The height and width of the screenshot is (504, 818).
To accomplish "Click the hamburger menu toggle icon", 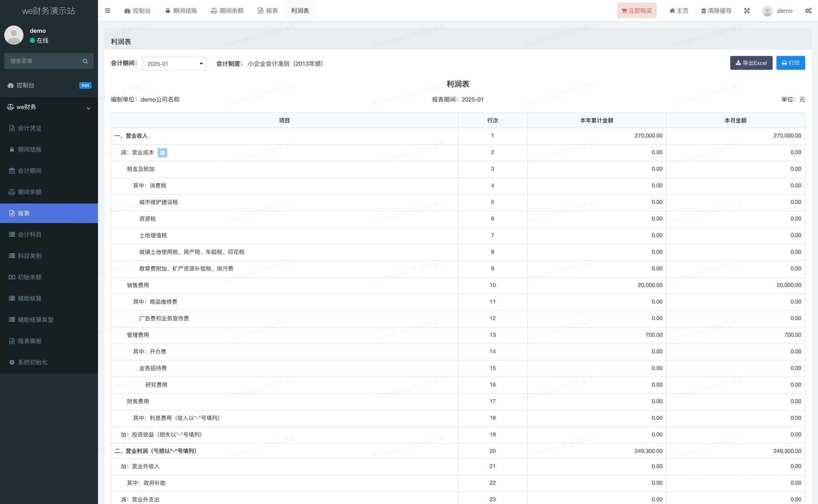I will pyautogui.click(x=107, y=11).
